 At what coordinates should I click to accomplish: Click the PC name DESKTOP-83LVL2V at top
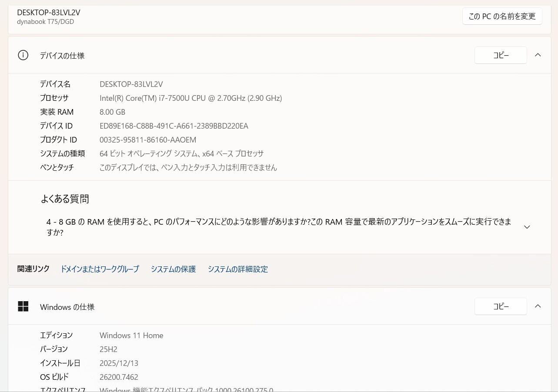[x=49, y=13]
